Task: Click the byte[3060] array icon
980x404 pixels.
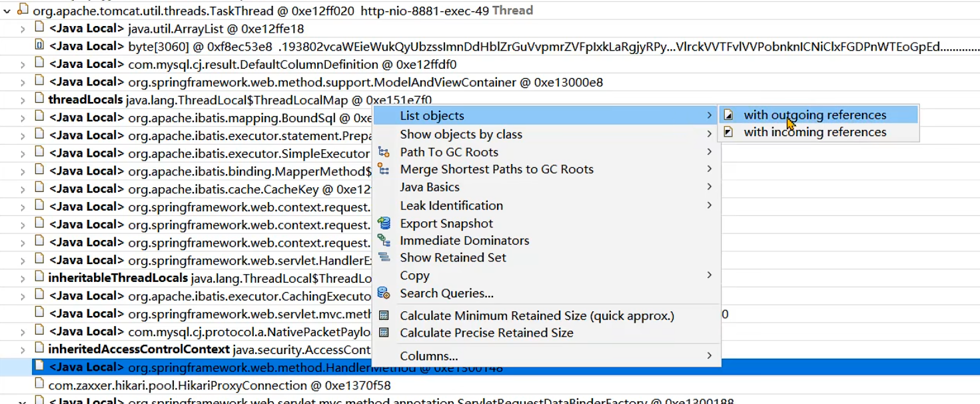Action: click(x=39, y=46)
